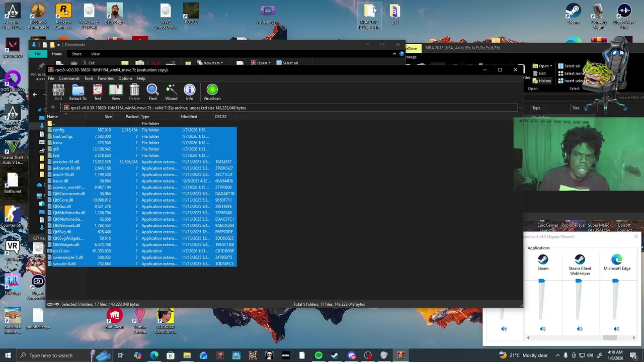Open the Commands menu

click(69, 78)
